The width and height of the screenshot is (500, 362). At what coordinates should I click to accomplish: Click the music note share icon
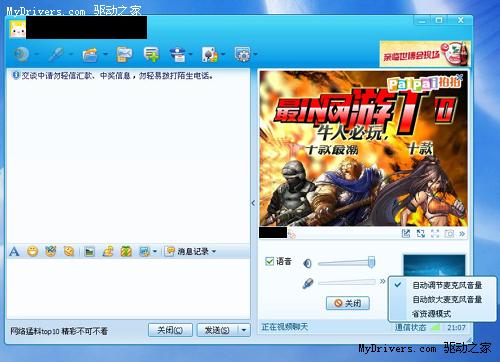coord(108,251)
